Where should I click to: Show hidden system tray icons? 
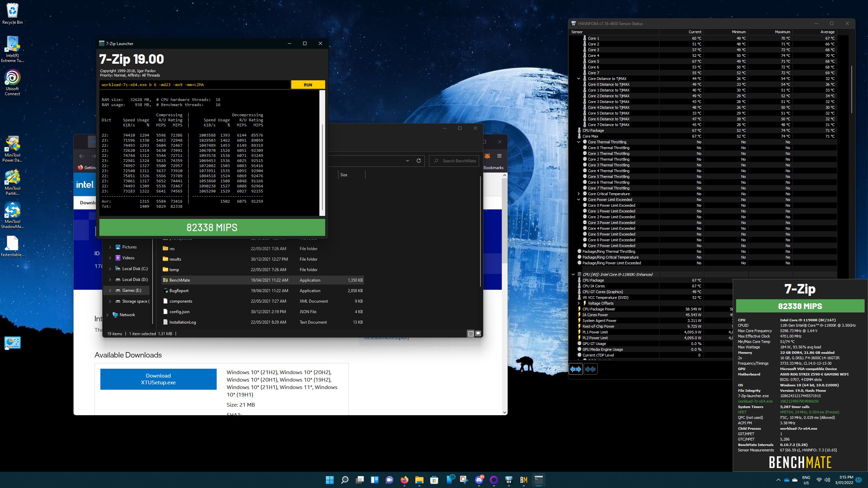click(778, 480)
